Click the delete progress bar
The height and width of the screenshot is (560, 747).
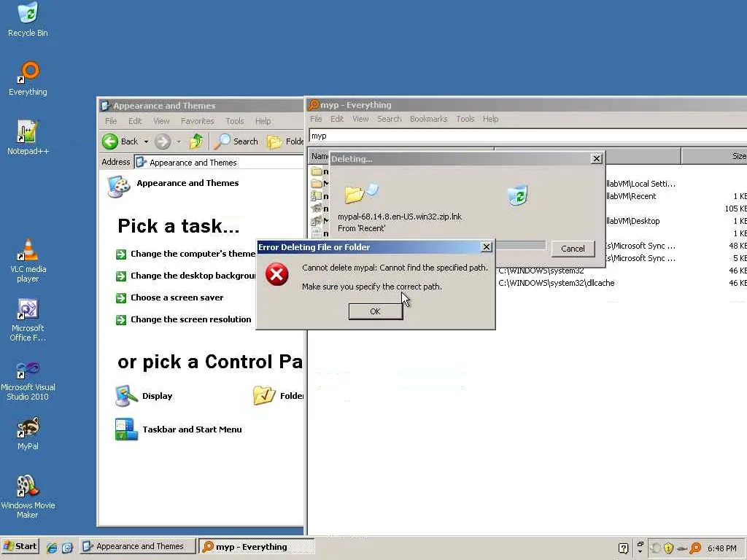[520, 245]
